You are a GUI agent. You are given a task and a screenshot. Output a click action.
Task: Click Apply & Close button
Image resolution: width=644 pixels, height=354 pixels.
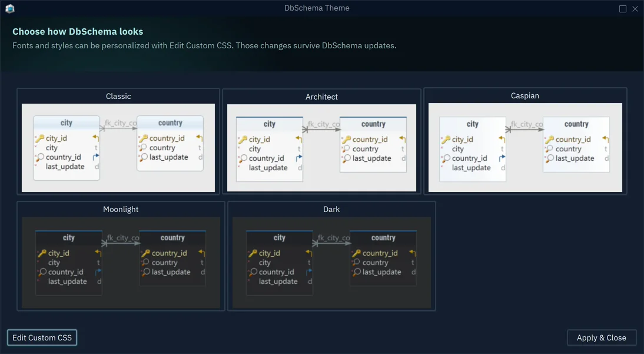pos(602,338)
